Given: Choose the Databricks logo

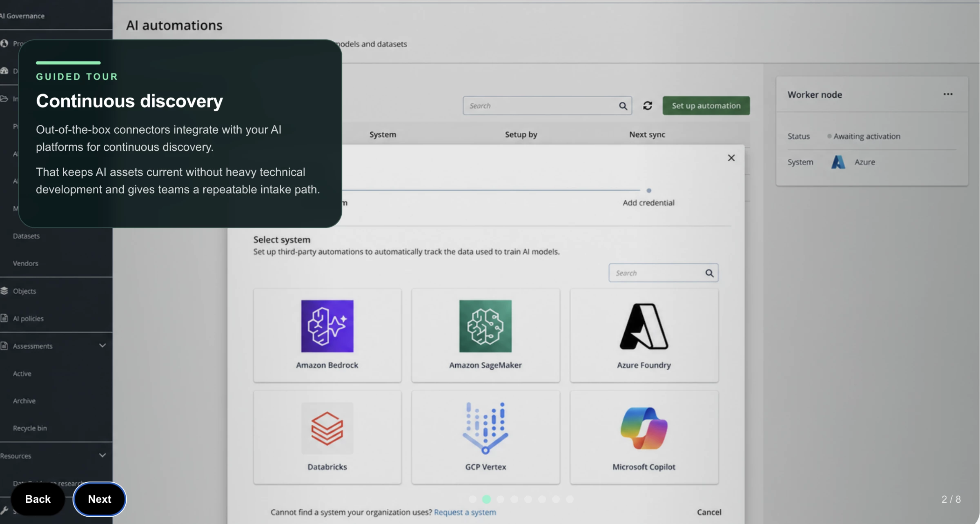Looking at the screenshot, I should click(327, 428).
